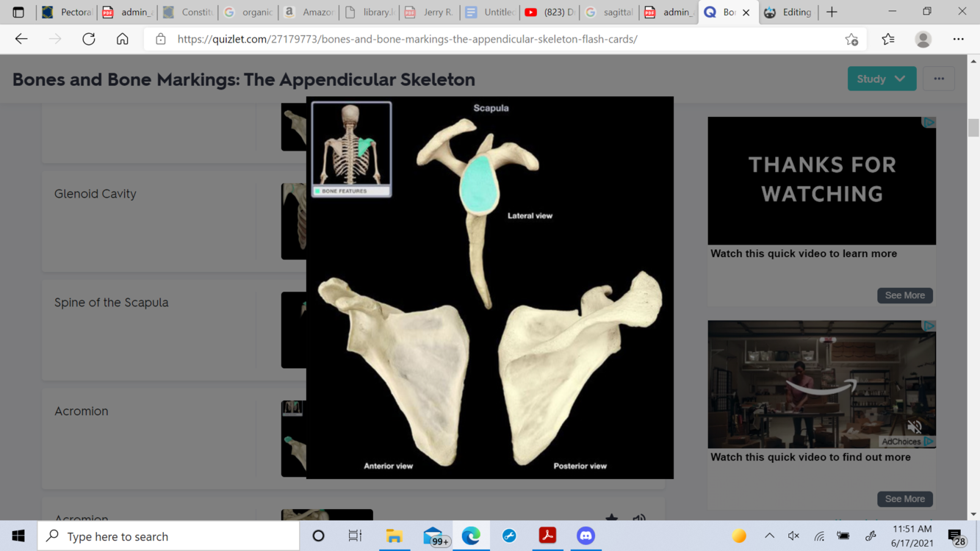Switch to the organic Google search tab
This screenshot has height=551, width=980.
[249, 12]
